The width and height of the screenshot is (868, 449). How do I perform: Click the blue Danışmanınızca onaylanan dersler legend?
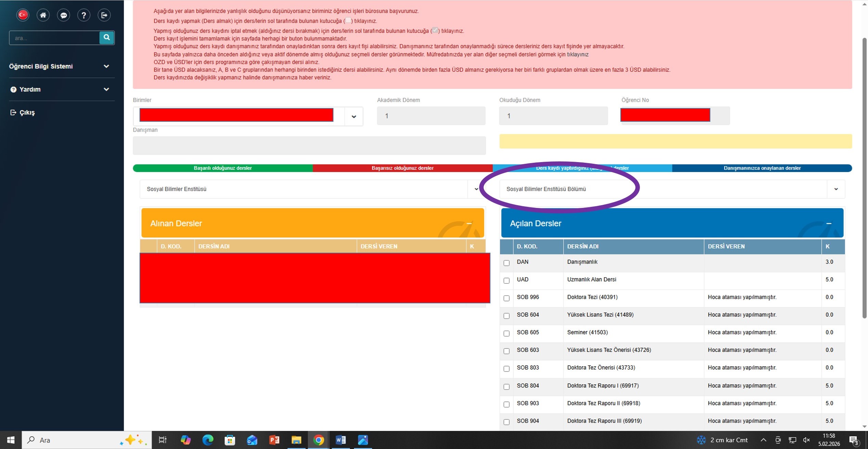point(762,168)
